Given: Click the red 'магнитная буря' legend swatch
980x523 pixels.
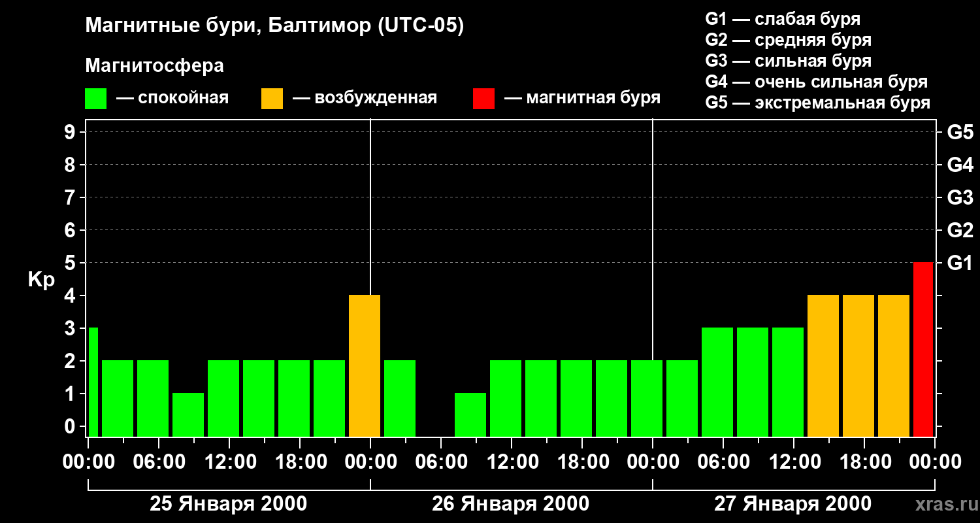Looking at the screenshot, I should [x=483, y=99].
